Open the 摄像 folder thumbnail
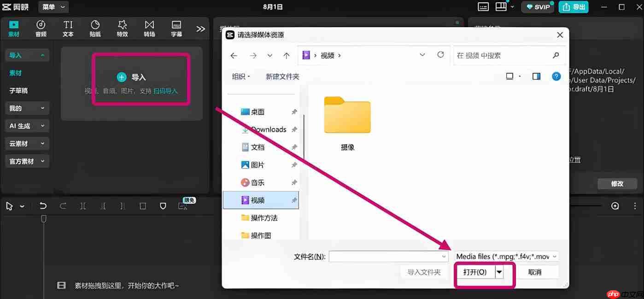The width and height of the screenshot is (644, 299). 347,116
